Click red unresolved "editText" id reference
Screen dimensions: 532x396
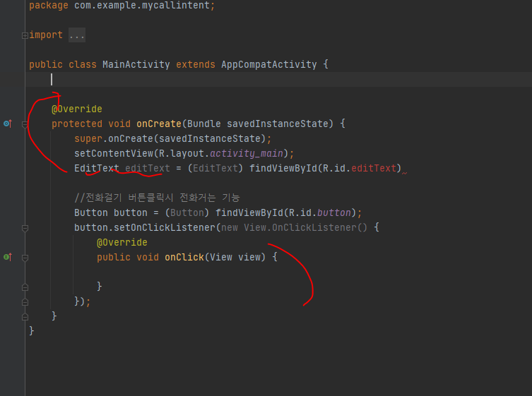(374, 168)
